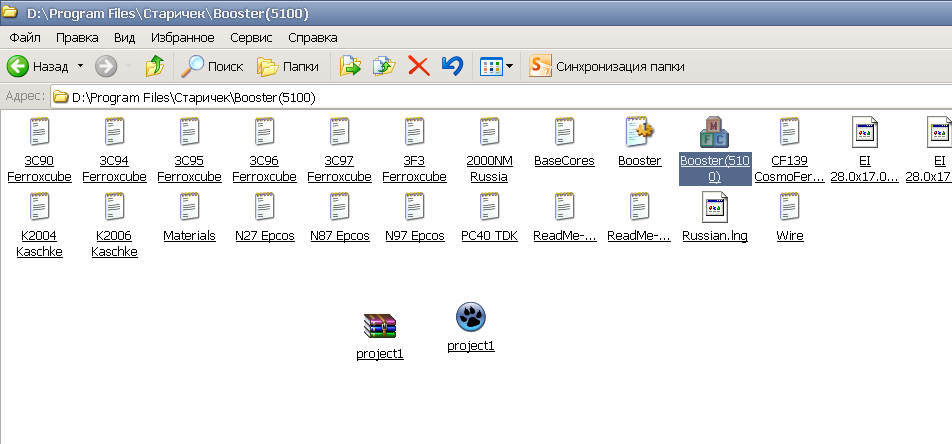Open the Справка menu
This screenshot has width=952, height=444.
coord(313,38)
